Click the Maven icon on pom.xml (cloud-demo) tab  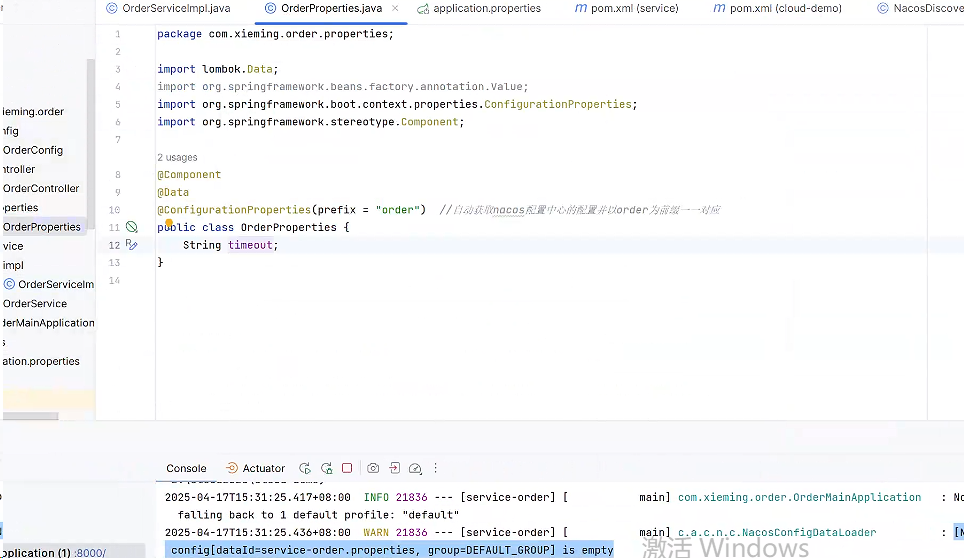719,9
